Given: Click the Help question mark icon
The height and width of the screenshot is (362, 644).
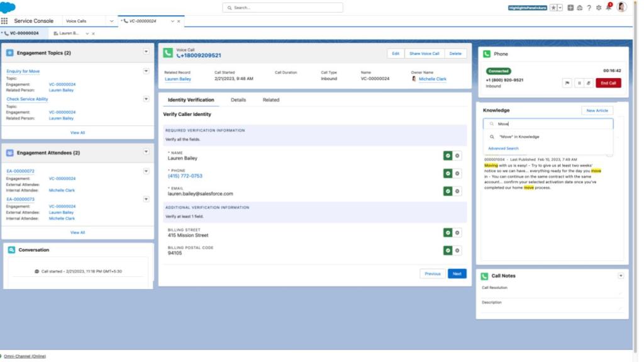Looking at the screenshot, I should 589,8.
